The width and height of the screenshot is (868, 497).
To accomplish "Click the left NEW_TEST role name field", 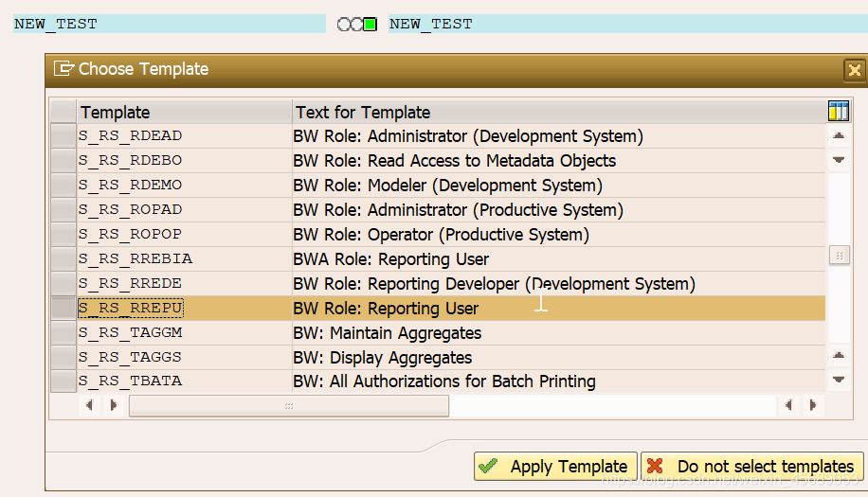I will pos(170,24).
